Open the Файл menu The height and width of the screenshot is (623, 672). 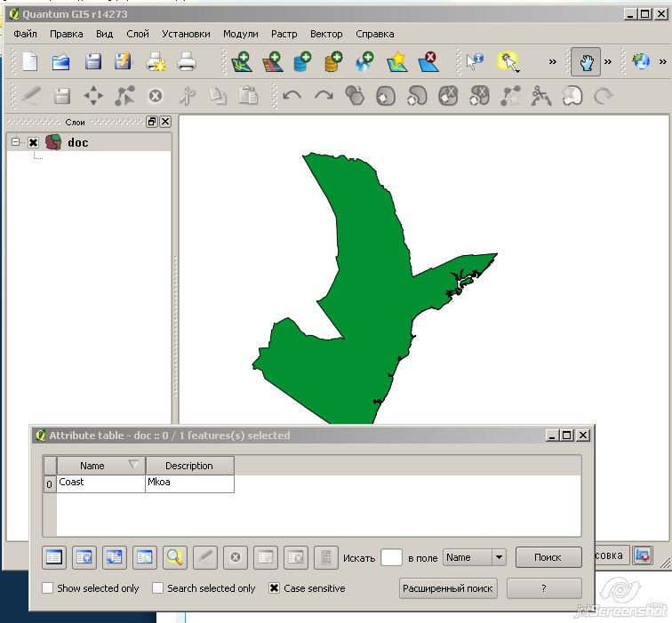(25, 34)
